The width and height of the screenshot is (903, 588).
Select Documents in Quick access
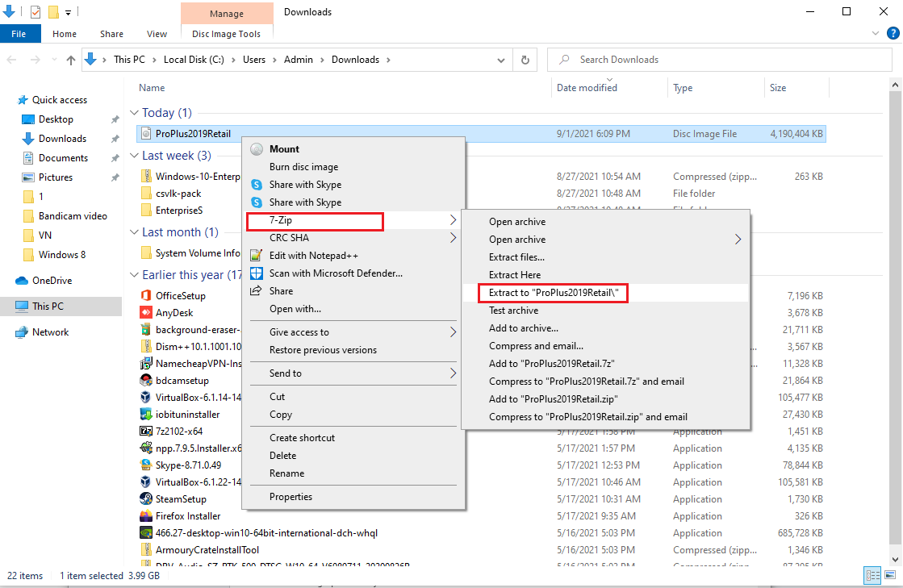pyautogui.click(x=63, y=158)
